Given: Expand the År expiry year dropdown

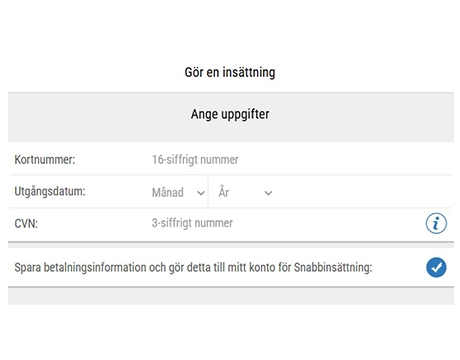Looking at the screenshot, I should [246, 193].
